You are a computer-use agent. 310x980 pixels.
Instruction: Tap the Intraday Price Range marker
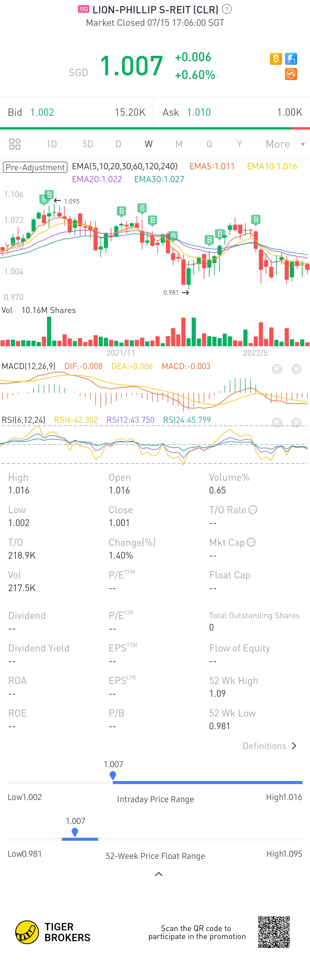pyautogui.click(x=113, y=775)
